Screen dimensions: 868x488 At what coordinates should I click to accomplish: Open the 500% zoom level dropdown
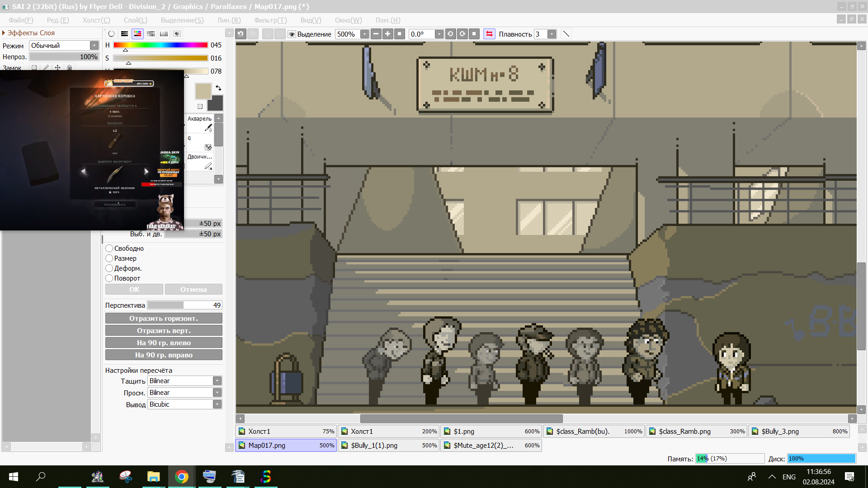coord(364,34)
